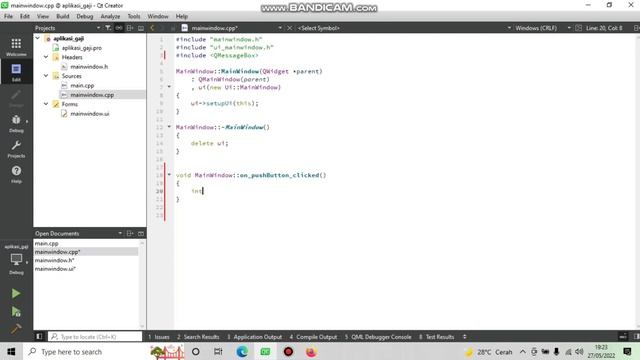
Task: Switch to Edit mode
Action: [x=16, y=72]
